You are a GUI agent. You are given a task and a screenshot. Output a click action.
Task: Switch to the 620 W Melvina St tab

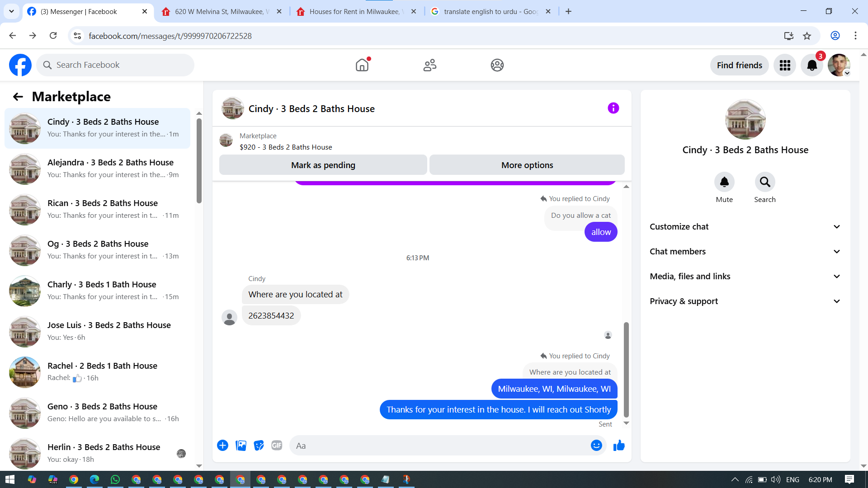click(x=222, y=12)
